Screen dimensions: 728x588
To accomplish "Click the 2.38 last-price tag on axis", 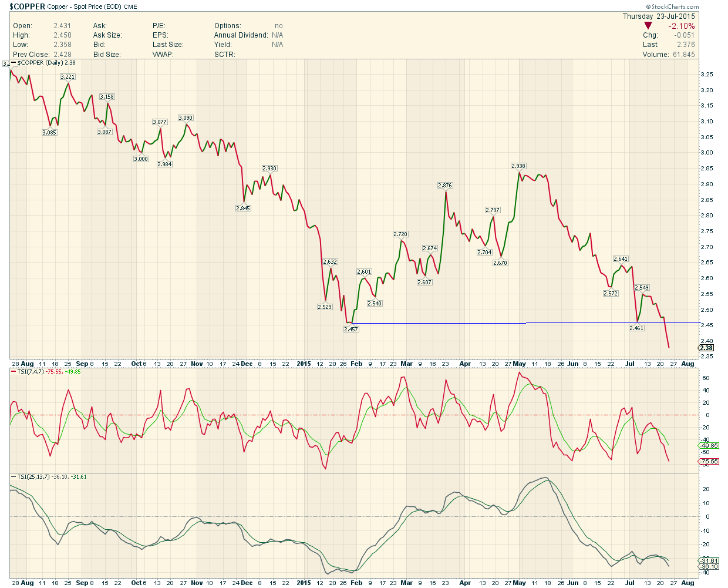I will (706, 348).
